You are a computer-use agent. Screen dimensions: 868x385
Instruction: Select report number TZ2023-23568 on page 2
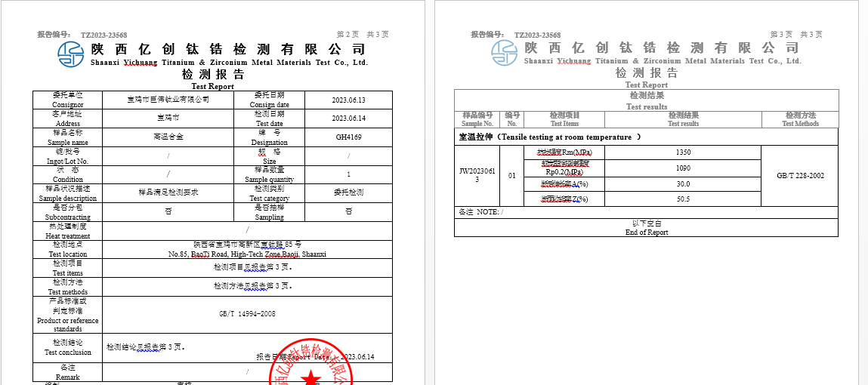click(x=103, y=35)
